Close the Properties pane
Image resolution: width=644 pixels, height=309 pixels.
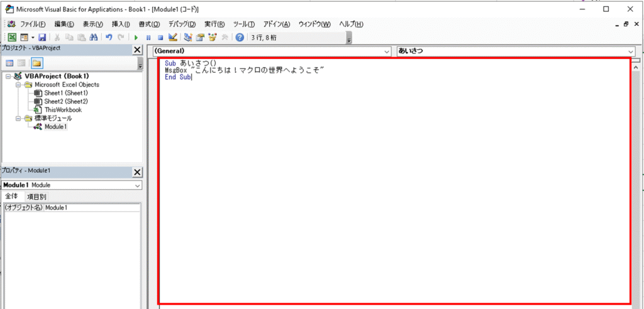click(138, 172)
